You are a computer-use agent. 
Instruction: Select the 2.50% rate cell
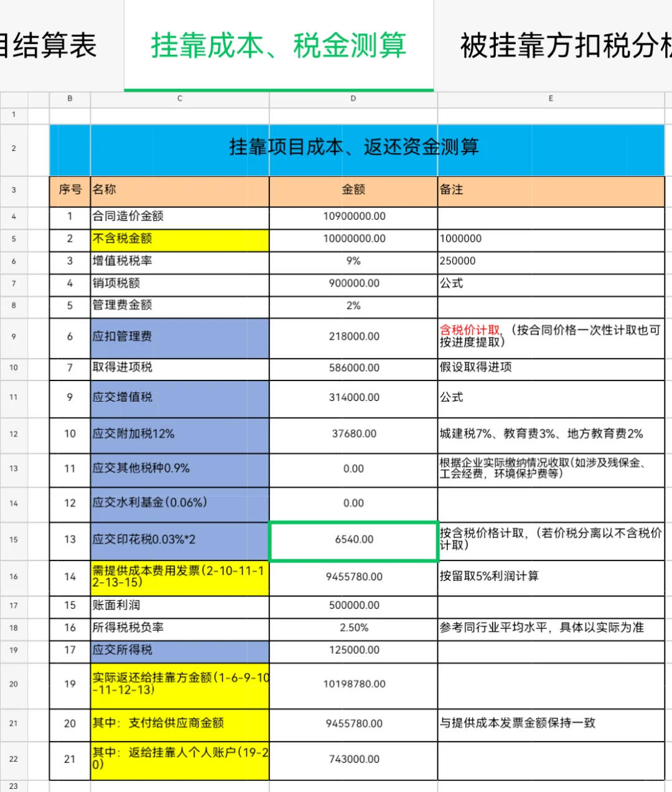(x=353, y=628)
